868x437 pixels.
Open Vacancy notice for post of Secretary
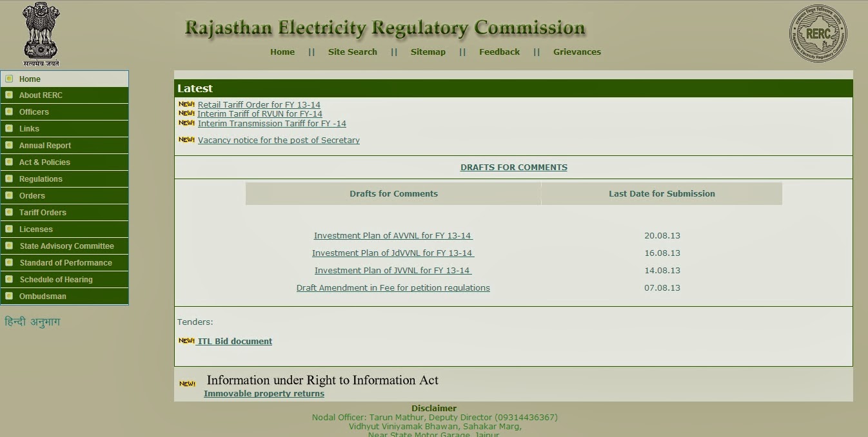[x=279, y=140]
